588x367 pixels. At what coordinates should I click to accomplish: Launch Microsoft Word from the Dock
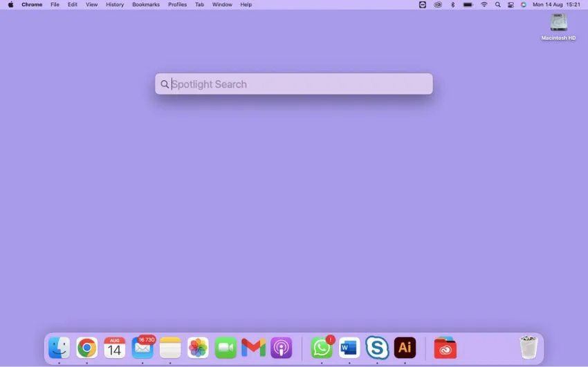pyautogui.click(x=349, y=348)
